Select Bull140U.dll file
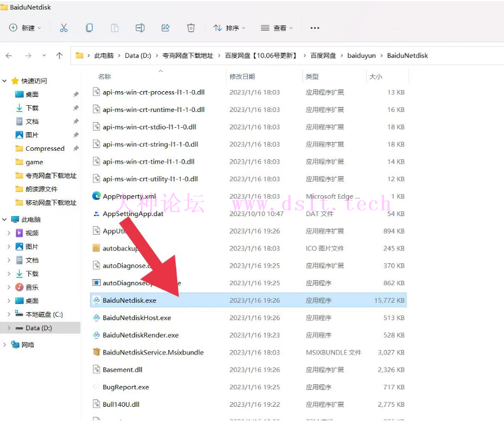Image resolution: width=504 pixels, height=422 pixels. [248, 405]
